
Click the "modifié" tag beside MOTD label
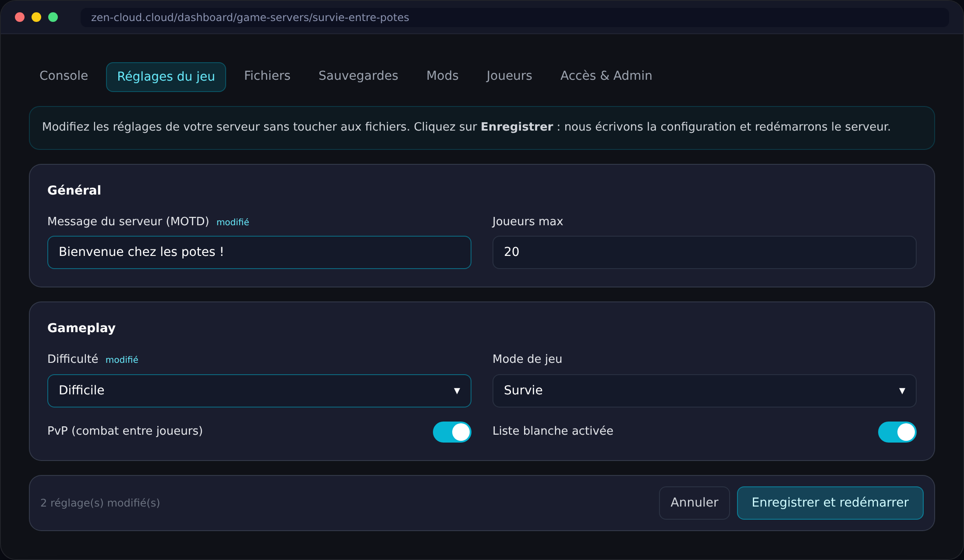233,222
